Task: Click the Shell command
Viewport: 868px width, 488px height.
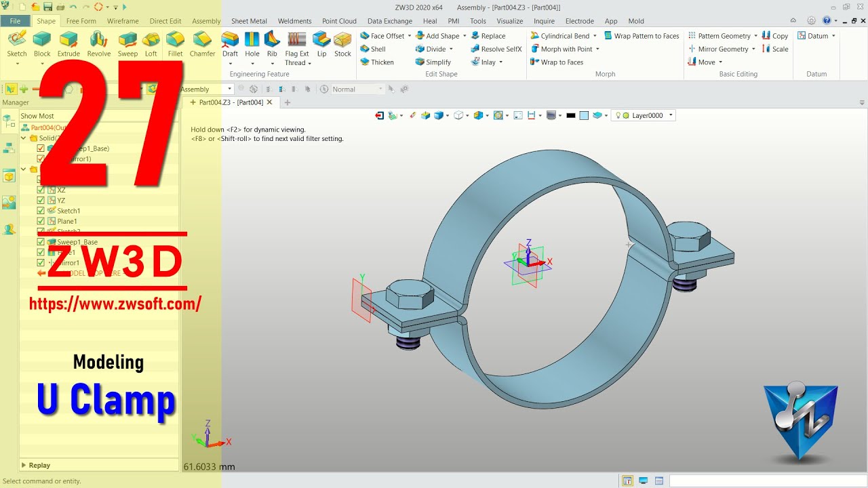Action: (x=372, y=49)
